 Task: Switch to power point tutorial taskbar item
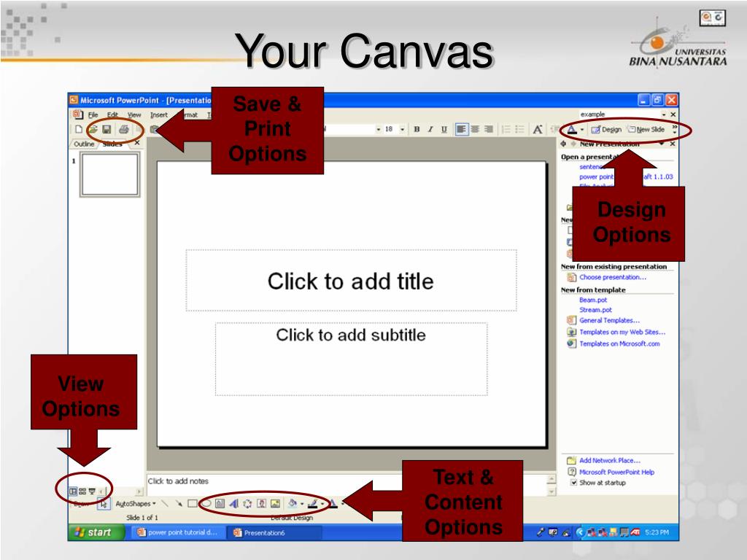coord(177,532)
